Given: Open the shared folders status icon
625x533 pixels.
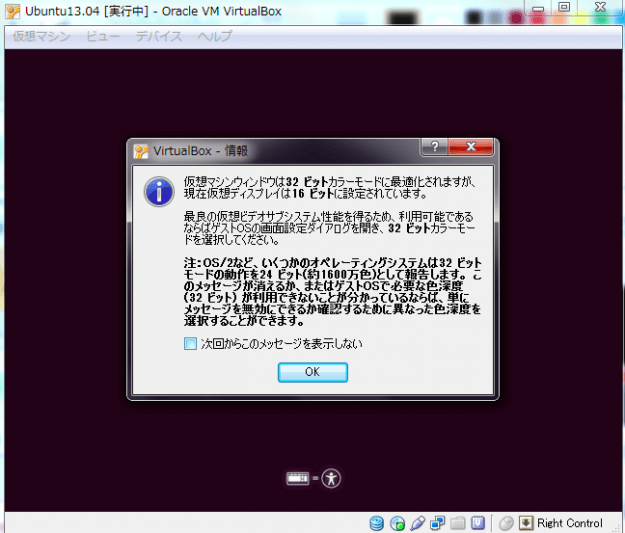Looking at the screenshot, I should [458, 523].
